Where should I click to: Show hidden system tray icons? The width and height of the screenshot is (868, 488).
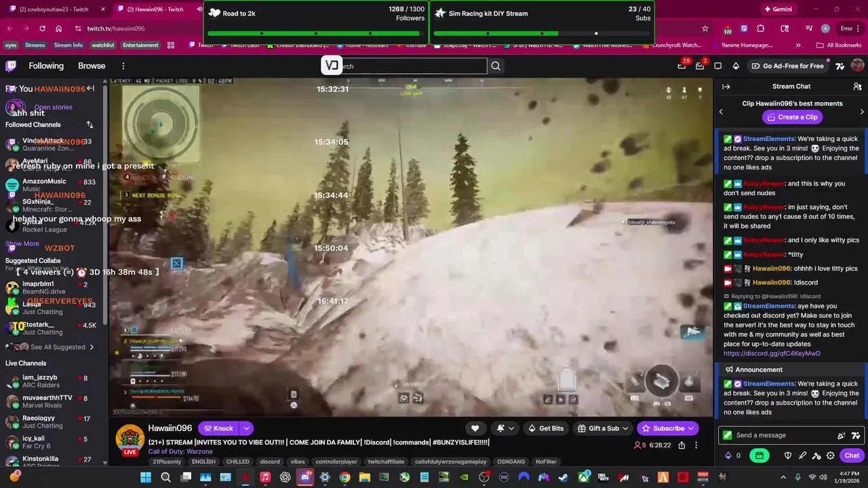pyautogui.click(x=783, y=477)
